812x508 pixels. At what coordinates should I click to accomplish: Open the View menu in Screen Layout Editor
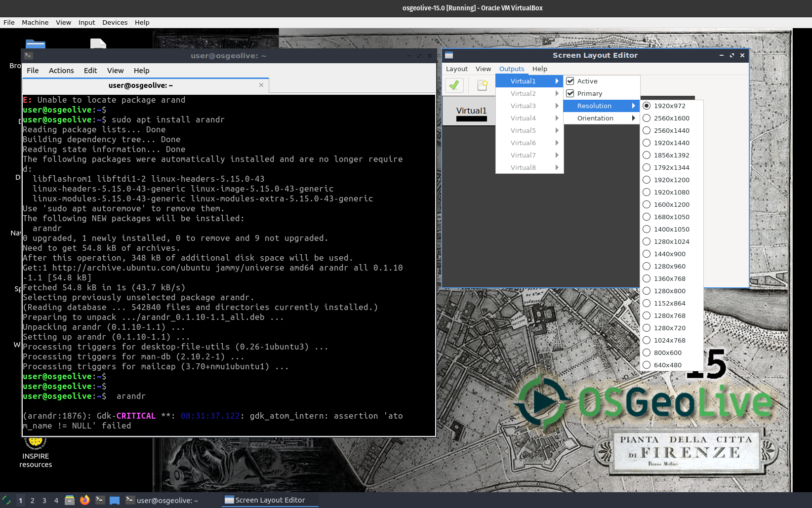[483, 69]
